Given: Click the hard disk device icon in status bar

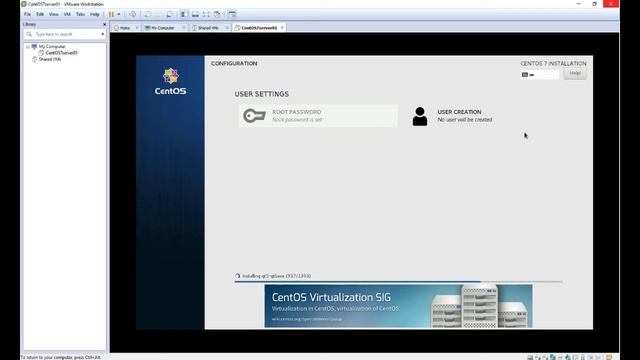Looking at the screenshot, I should tap(530, 357).
